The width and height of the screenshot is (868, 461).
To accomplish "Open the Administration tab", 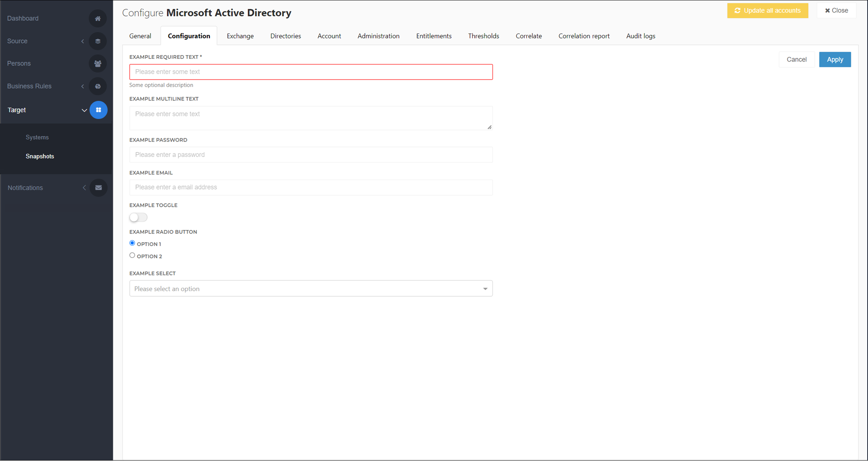I will tap(378, 36).
